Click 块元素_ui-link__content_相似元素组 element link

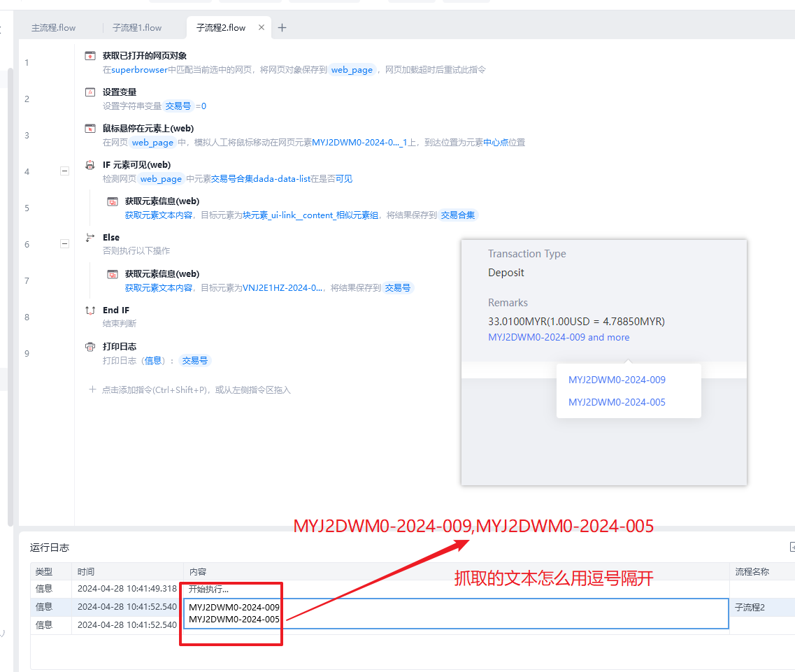coord(310,215)
